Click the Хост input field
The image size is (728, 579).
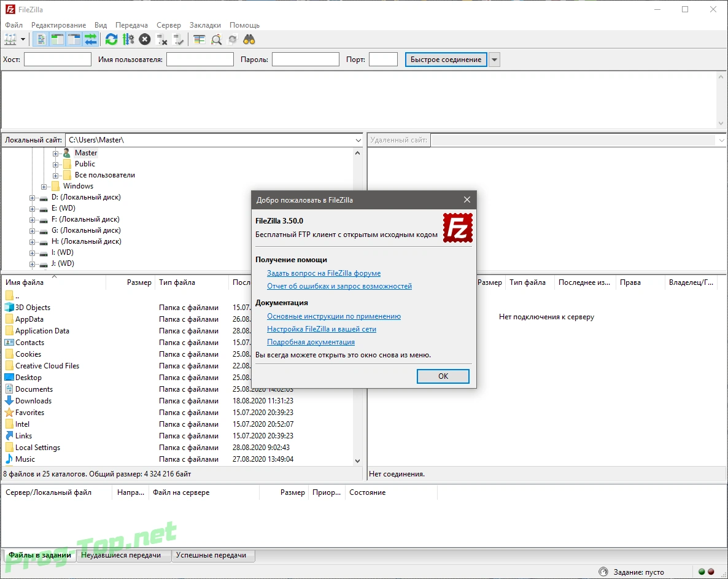coord(58,60)
